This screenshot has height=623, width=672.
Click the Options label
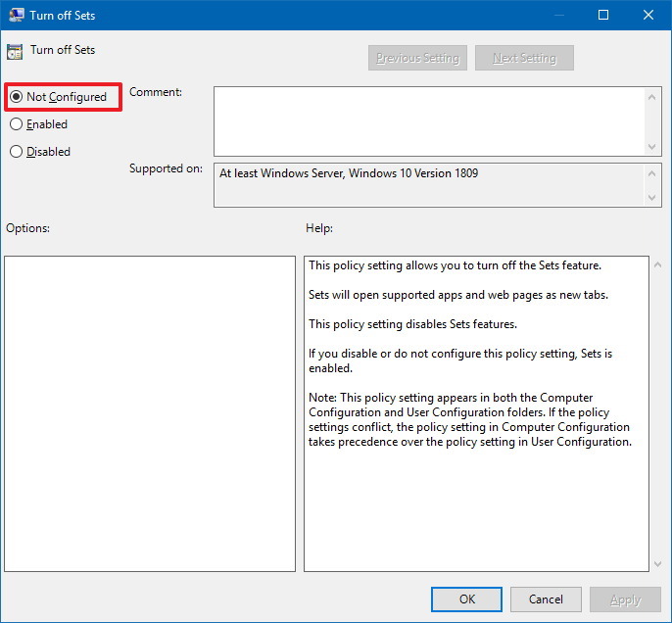tap(27, 228)
